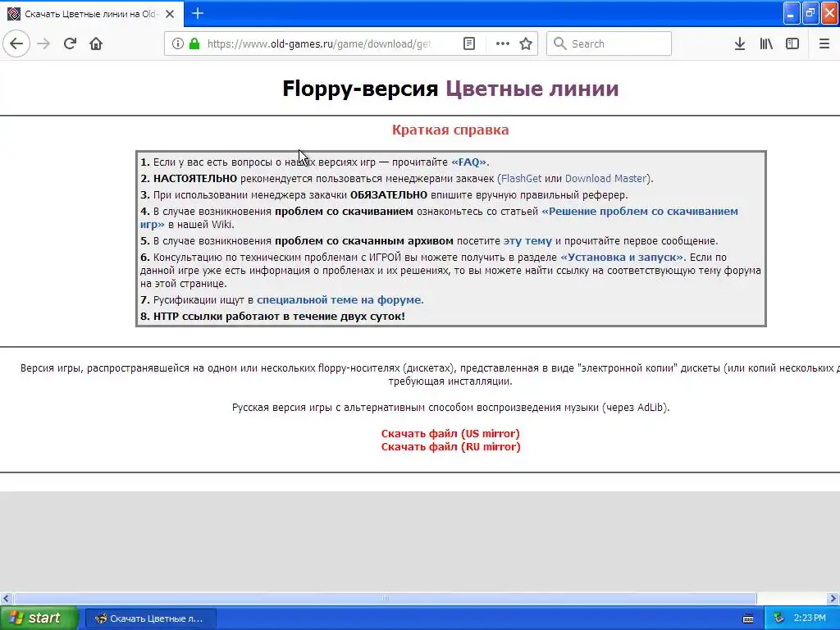Click the keyboard icon in system tray
Image resolution: width=840 pixels, height=630 pixels.
[748, 619]
